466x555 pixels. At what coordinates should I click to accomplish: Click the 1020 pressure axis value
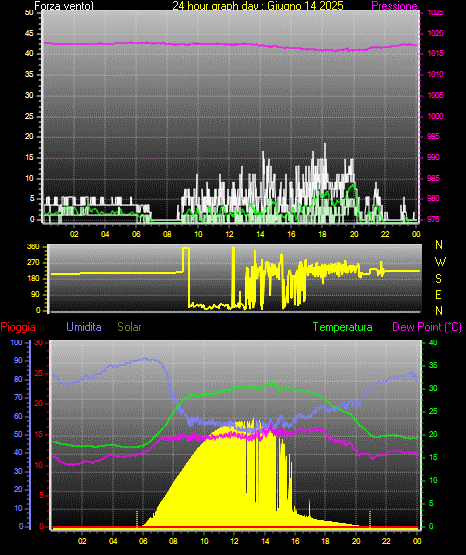pyautogui.click(x=435, y=34)
